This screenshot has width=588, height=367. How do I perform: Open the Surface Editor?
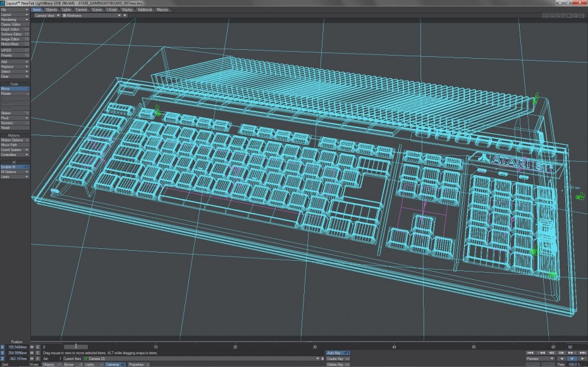(x=15, y=34)
